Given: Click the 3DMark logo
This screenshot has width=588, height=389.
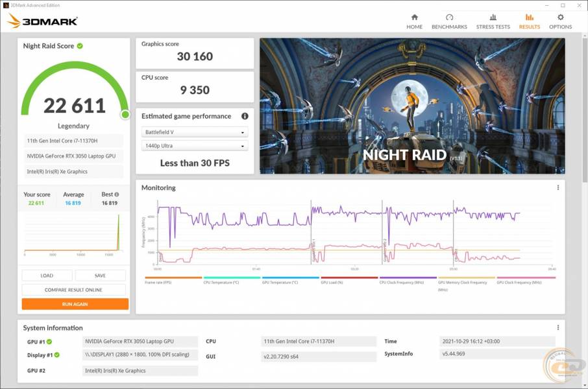Looking at the screenshot, I should tap(42, 21).
